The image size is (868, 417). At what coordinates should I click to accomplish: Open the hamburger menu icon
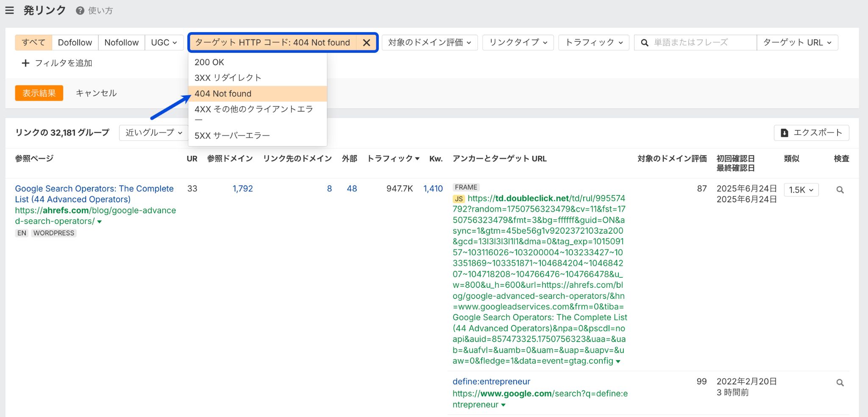[x=9, y=11]
